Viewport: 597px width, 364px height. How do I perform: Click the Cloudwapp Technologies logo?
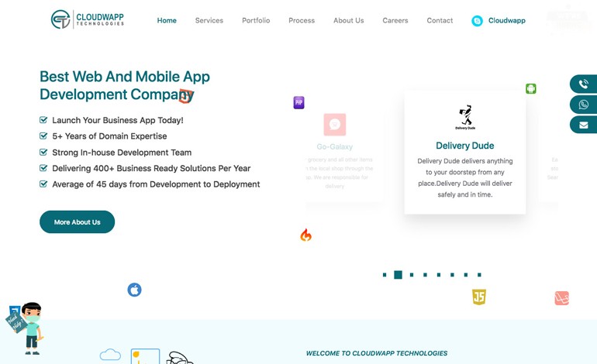pos(88,19)
